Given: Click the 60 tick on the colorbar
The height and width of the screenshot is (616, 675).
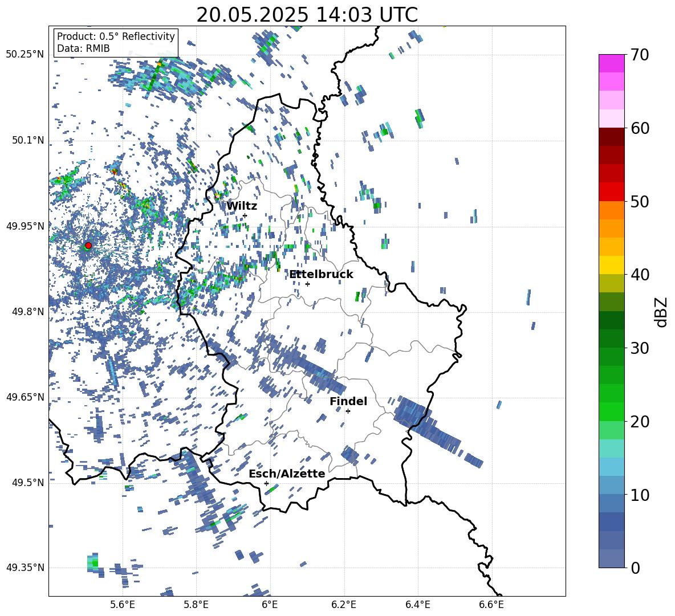Looking at the screenshot, I should 640,128.
